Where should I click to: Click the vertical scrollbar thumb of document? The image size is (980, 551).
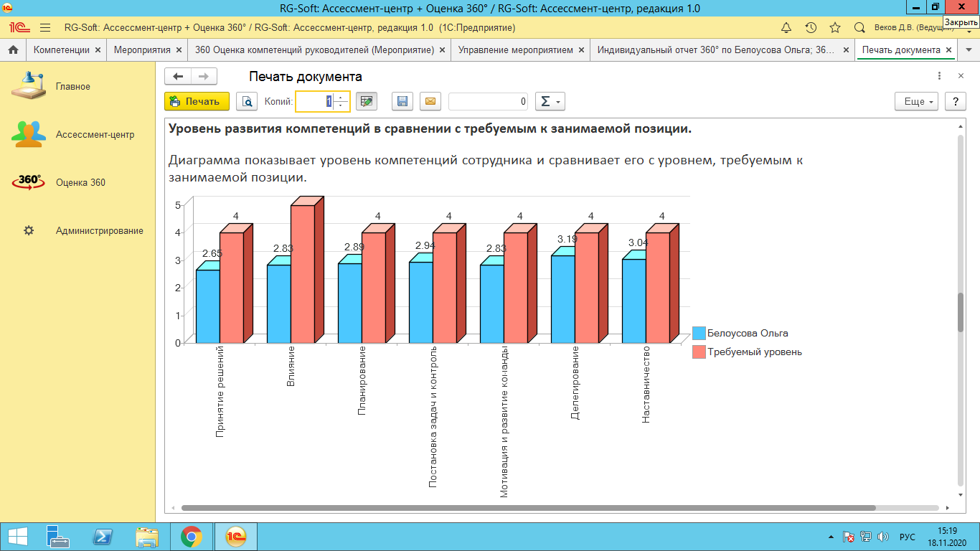click(x=961, y=312)
